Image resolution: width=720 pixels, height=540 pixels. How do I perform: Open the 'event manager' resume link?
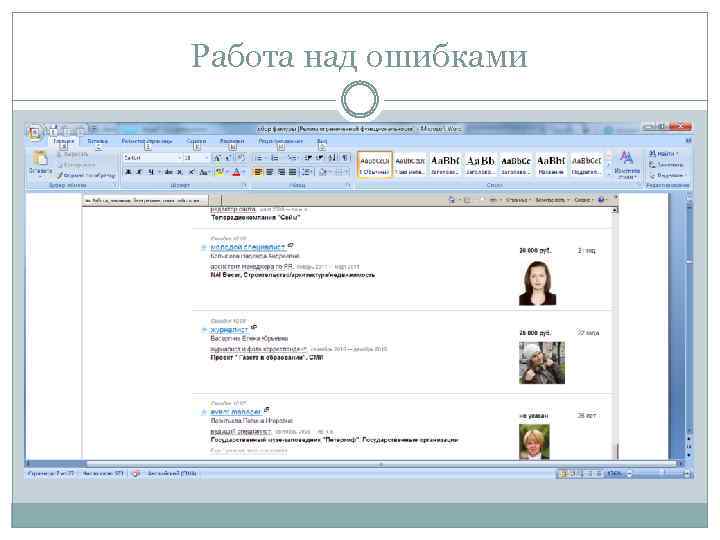tap(236, 412)
